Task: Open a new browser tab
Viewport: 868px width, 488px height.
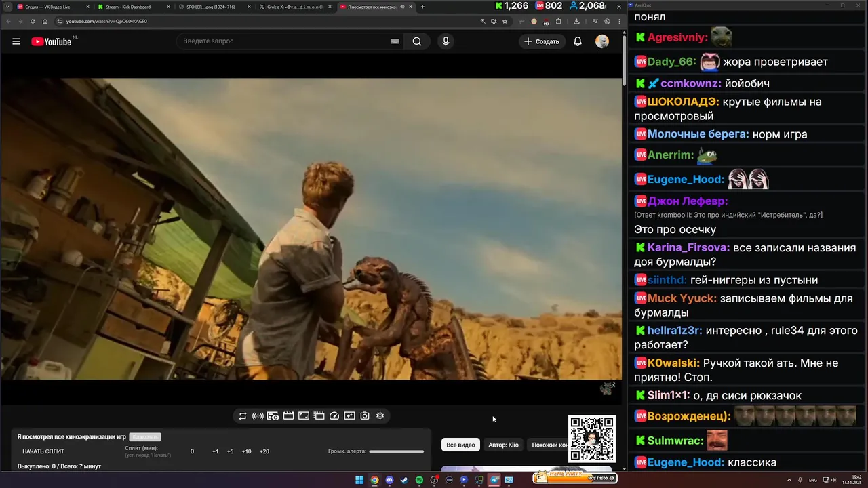Action: point(422,7)
